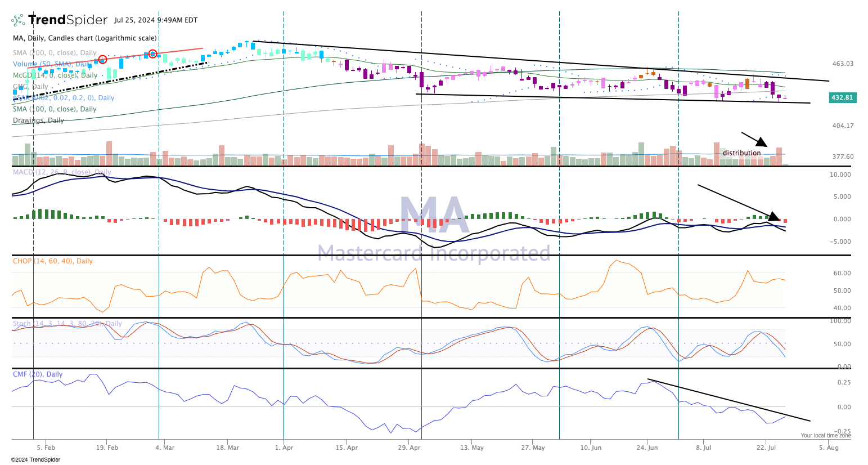Click the 15. Apr date label
The height and width of the screenshot is (465, 868).
[x=347, y=448]
